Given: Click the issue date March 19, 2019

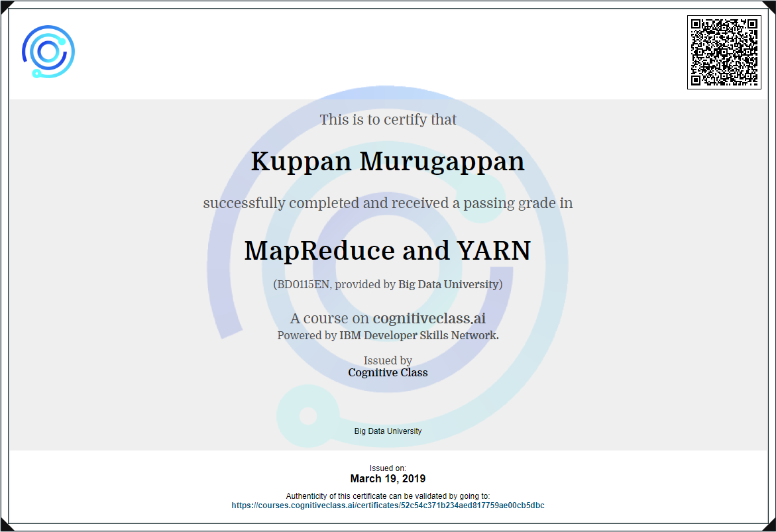Looking at the screenshot, I should 388,478.
